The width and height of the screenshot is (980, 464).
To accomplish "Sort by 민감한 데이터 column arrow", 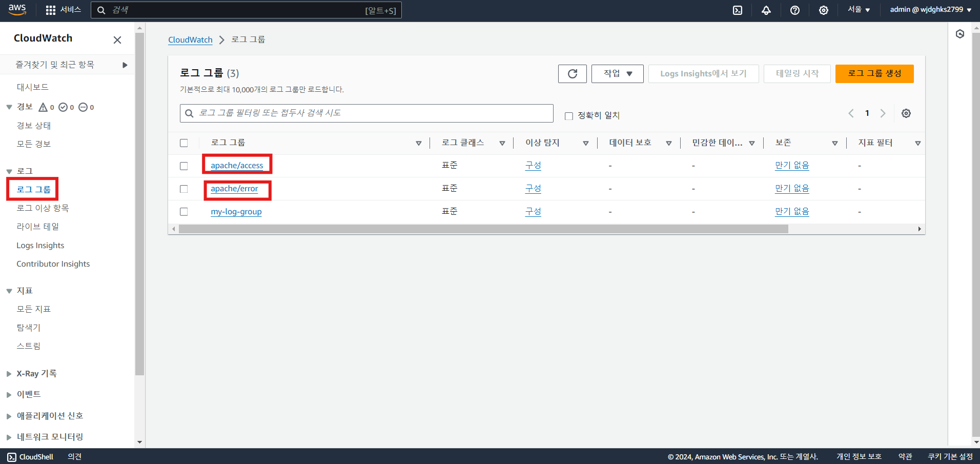I will click(752, 143).
